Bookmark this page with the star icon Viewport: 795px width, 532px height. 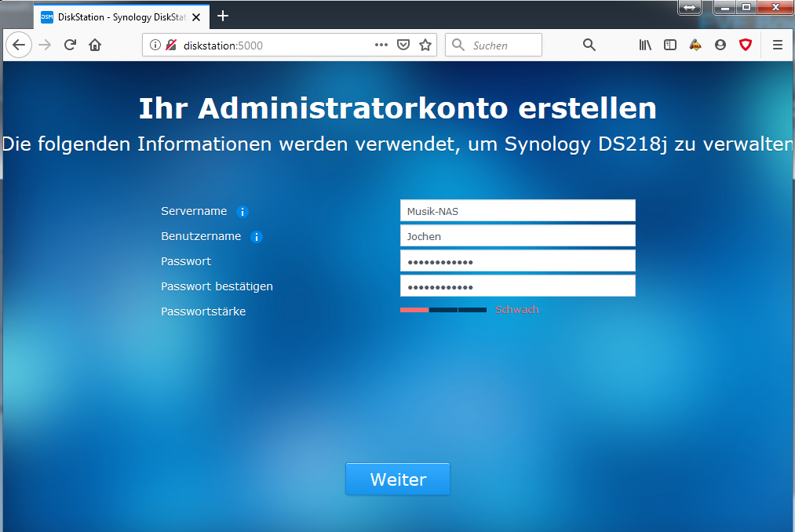pyautogui.click(x=425, y=46)
